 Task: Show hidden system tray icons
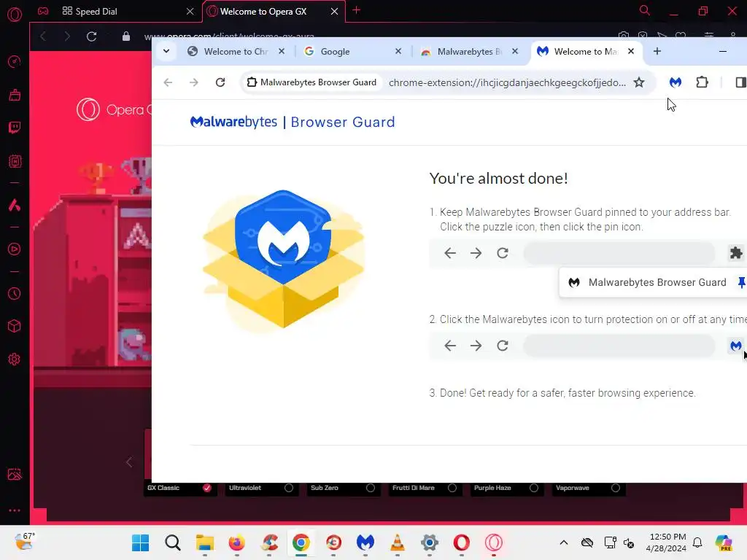tap(564, 542)
